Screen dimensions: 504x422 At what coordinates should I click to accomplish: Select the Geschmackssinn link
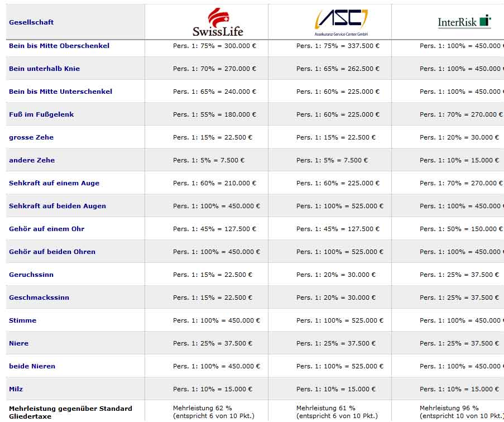coord(39,298)
